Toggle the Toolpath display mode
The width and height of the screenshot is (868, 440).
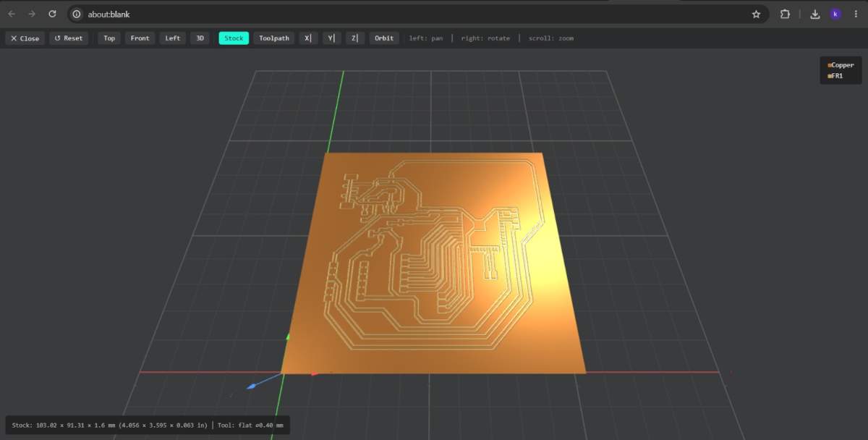(274, 38)
